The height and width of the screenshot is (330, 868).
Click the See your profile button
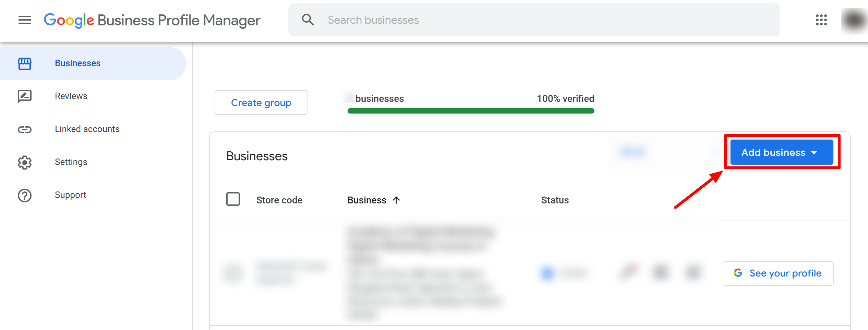coord(778,273)
